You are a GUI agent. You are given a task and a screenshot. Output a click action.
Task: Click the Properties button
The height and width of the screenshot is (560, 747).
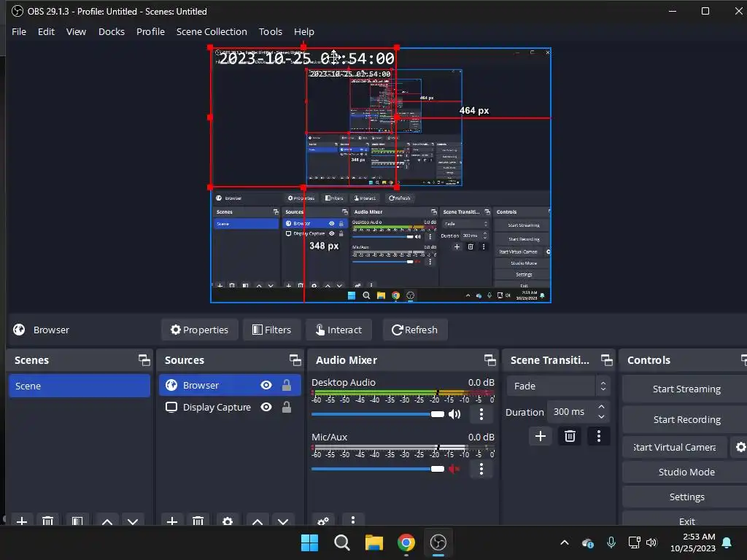[200, 330]
